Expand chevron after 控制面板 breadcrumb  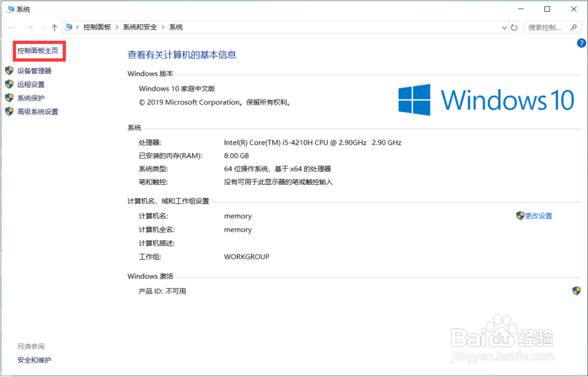[x=117, y=27]
